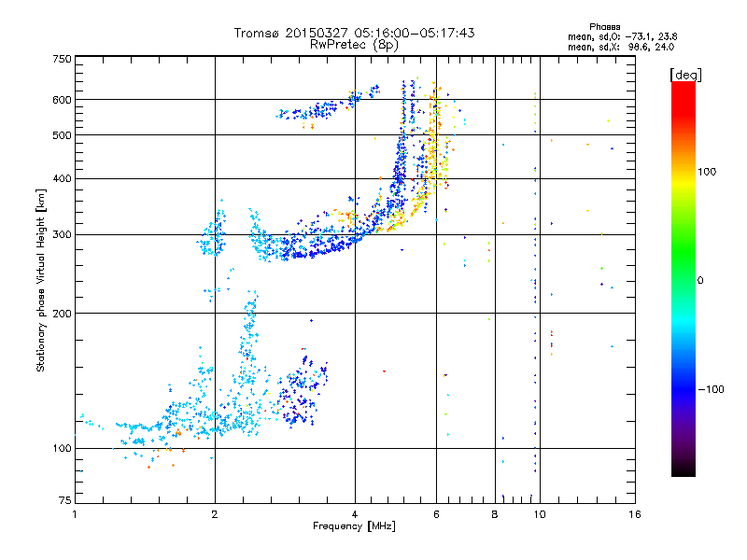Click the '[deg]' colorbar unit label
Image resolution: width=747 pixels, height=560 pixels.
tap(685, 75)
